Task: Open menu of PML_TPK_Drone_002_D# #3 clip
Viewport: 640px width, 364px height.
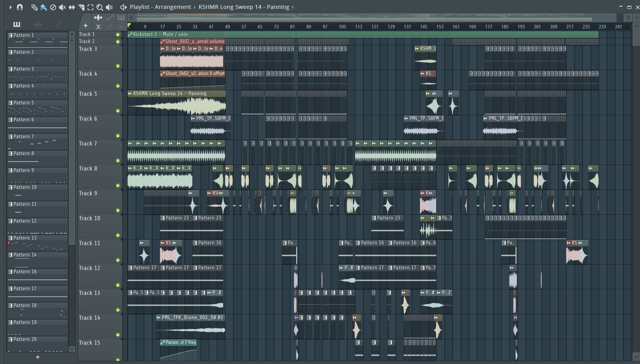Action: (x=158, y=318)
